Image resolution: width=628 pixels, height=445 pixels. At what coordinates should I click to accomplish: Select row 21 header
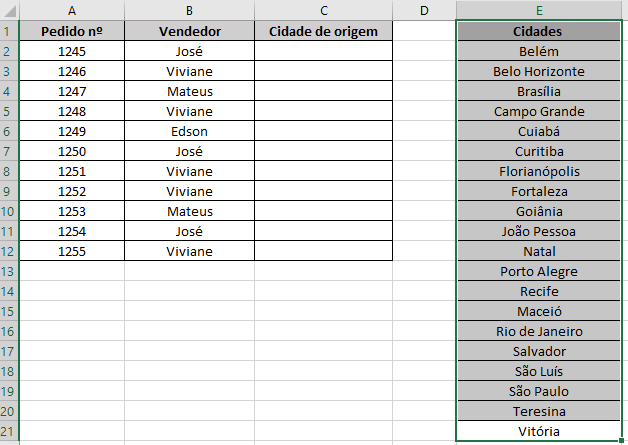pos(9,431)
